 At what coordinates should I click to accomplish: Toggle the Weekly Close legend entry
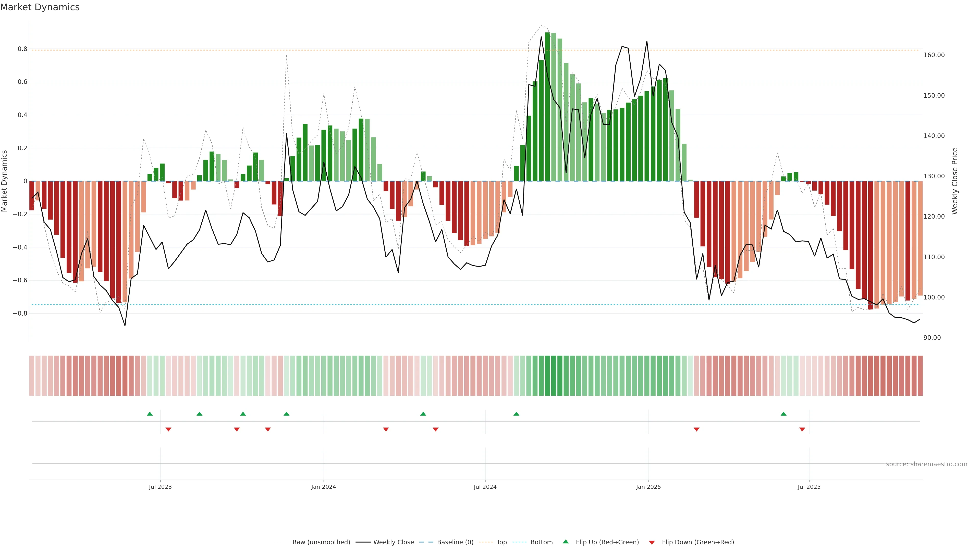click(x=393, y=542)
